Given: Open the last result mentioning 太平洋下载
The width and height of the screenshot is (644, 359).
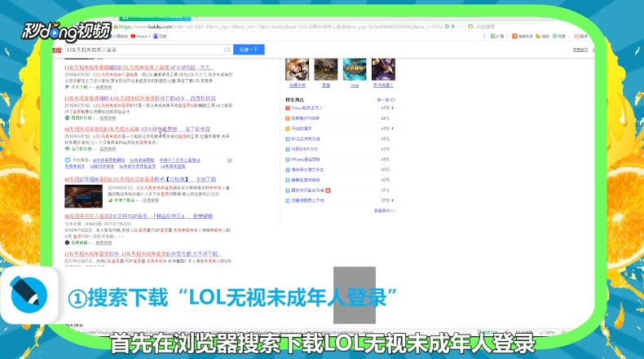Looking at the screenshot, I should point(143,254).
